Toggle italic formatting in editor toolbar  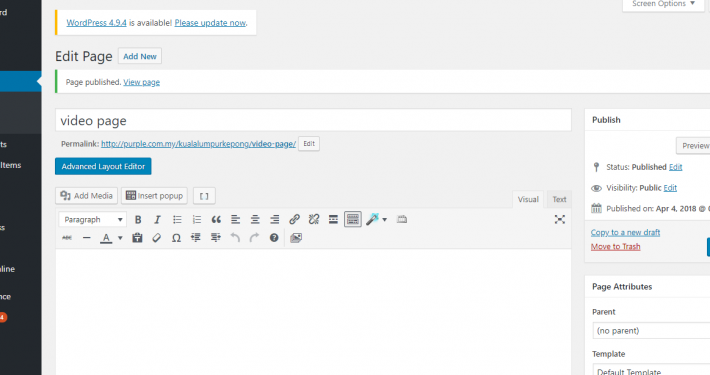157,220
